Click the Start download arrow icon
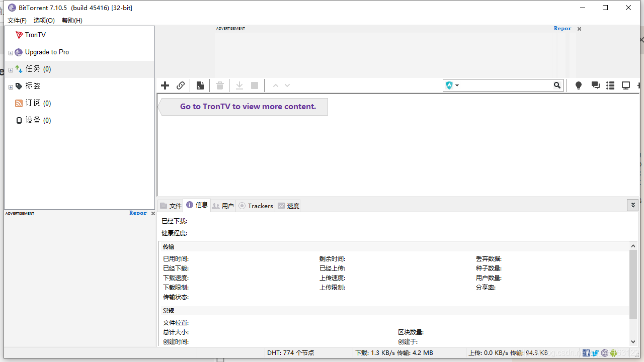Image resolution: width=644 pixels, height=362 pixels. click(239, 85)
